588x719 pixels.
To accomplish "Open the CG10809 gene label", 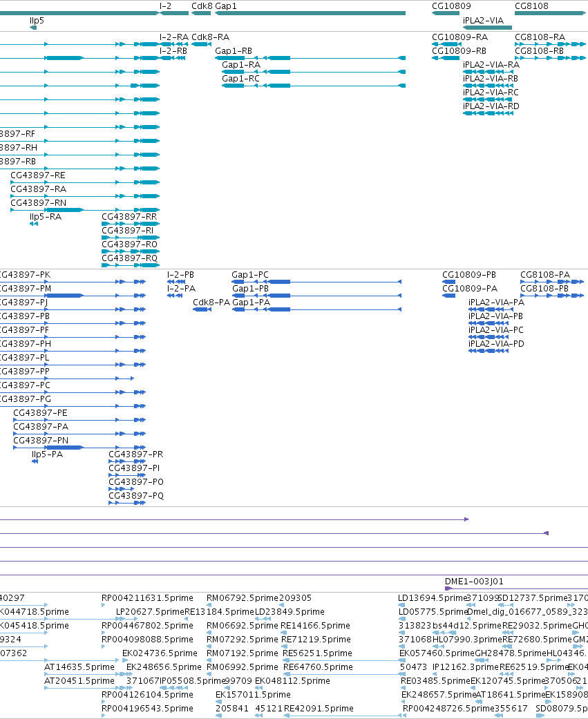I will 451,6.
